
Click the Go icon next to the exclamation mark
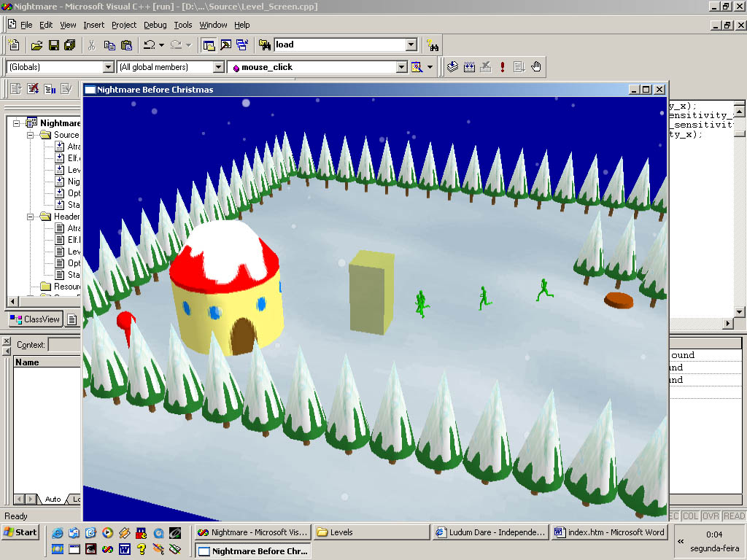coord(519,67)
